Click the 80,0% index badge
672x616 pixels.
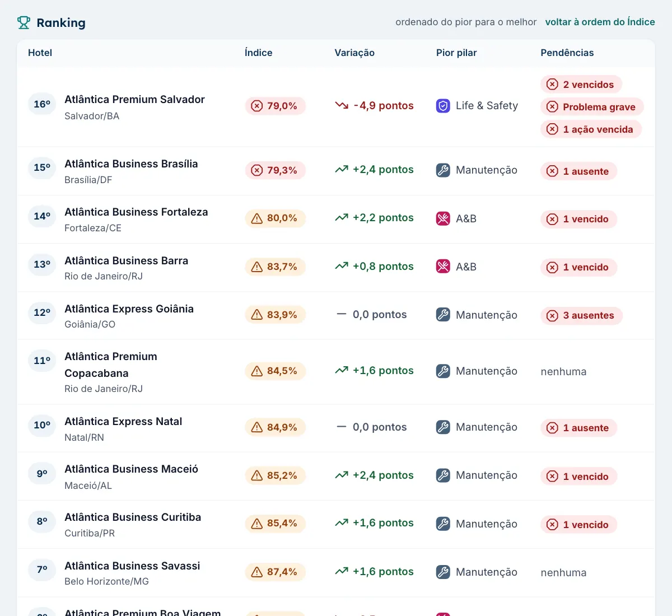[275, 218]
